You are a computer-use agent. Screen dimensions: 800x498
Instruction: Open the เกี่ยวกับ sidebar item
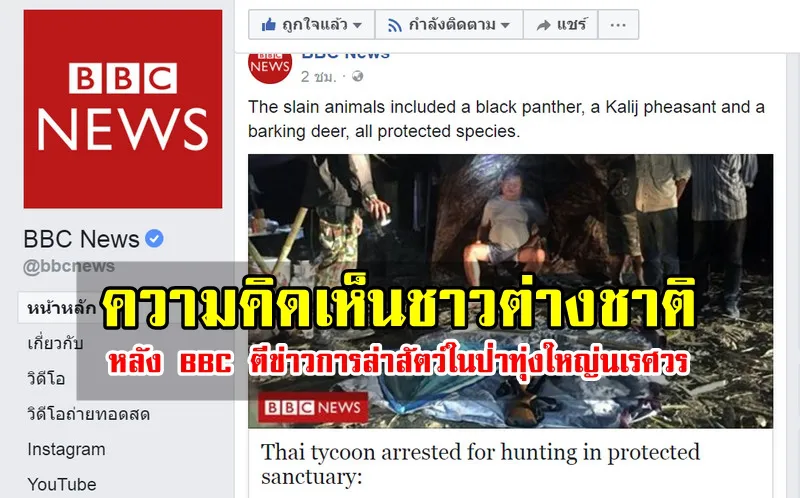coord(55,343)
